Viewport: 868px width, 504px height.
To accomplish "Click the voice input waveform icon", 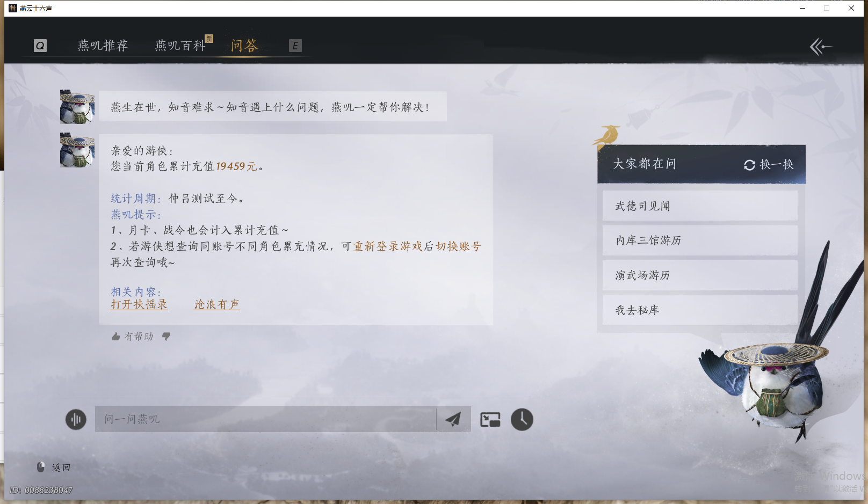I will [x=76, y=420].
